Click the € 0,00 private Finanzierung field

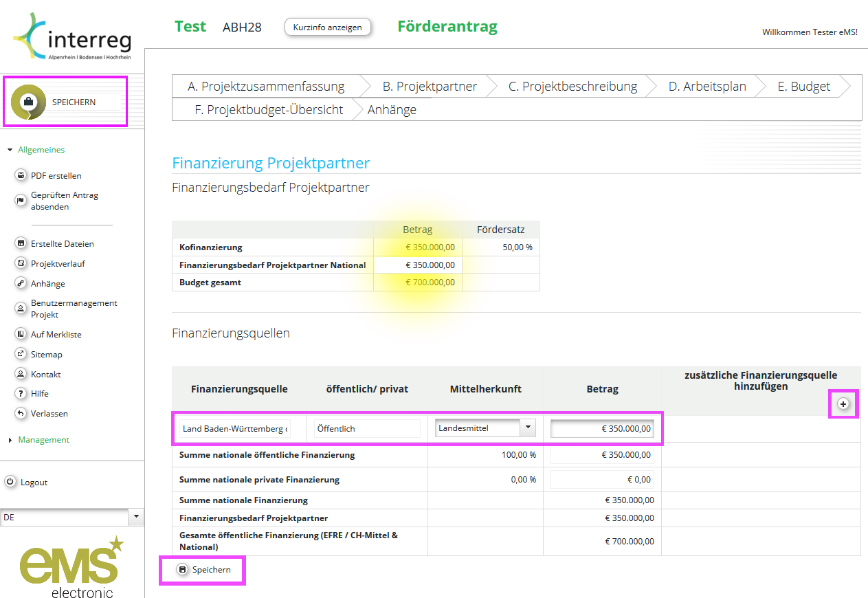(x=602, y=479)
